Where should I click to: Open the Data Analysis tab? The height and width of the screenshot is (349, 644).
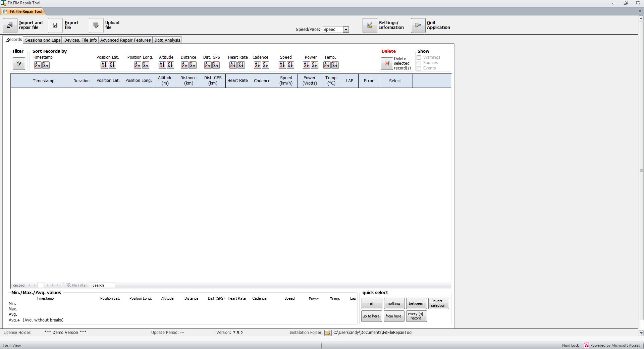[x=167, y=40]
